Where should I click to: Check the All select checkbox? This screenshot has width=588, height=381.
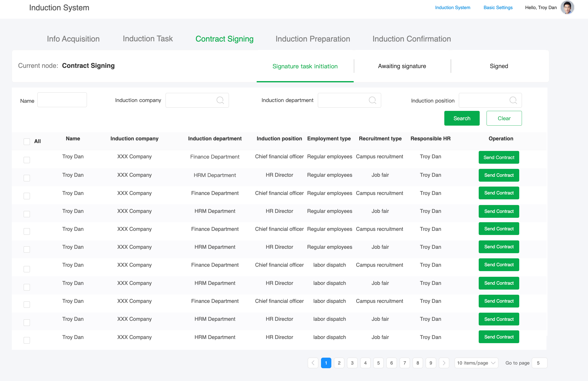pos(27,141)
